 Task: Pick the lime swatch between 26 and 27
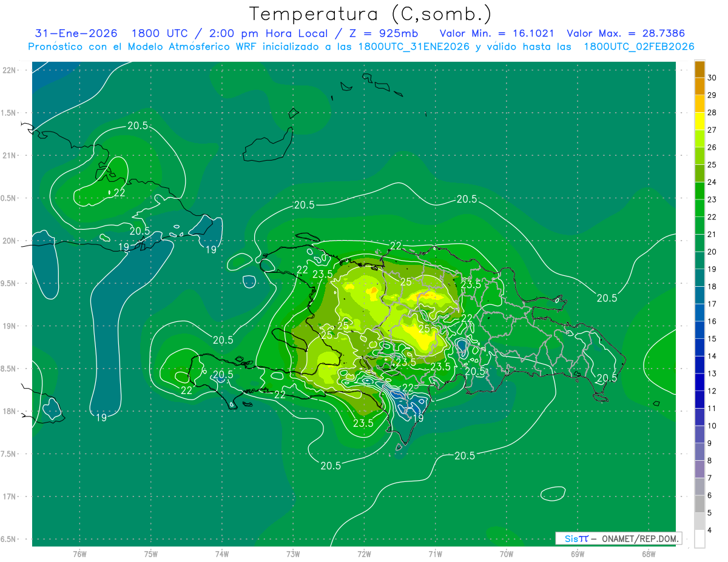pos(699,139)
